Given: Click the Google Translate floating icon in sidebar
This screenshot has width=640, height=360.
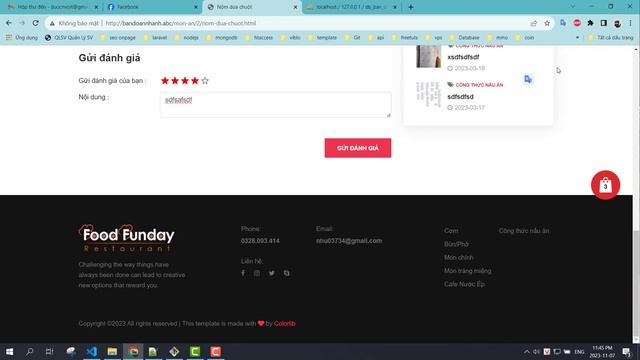Looking at the screenshot, I should coord(528,79).
